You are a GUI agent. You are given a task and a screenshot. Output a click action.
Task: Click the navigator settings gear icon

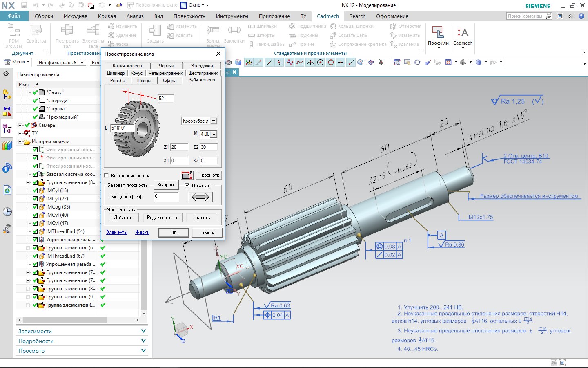tap(6, 74)
